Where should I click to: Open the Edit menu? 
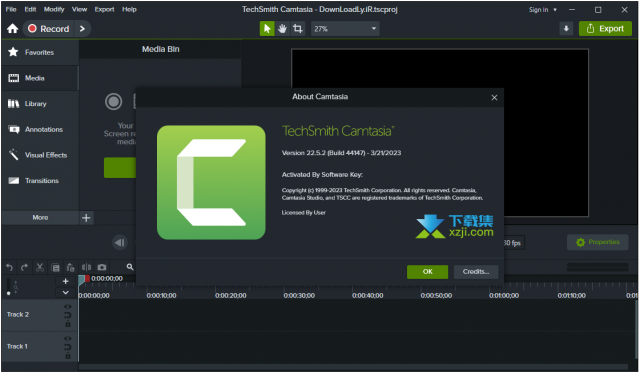pyautogui.click(x=30, y=9)
